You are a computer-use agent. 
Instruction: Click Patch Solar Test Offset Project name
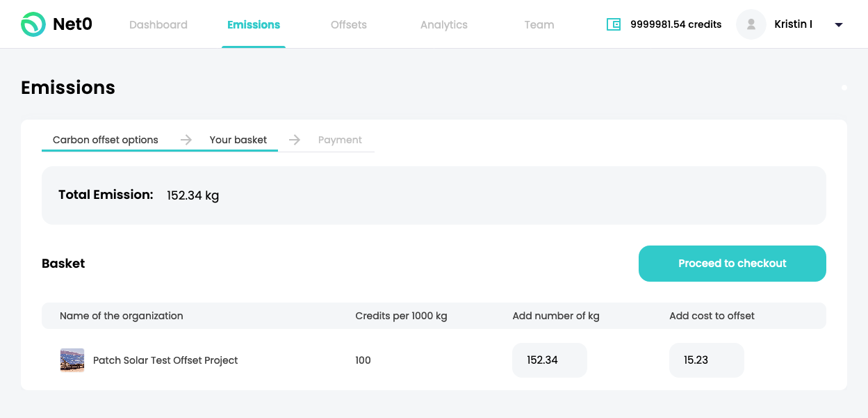coord(165,360)
